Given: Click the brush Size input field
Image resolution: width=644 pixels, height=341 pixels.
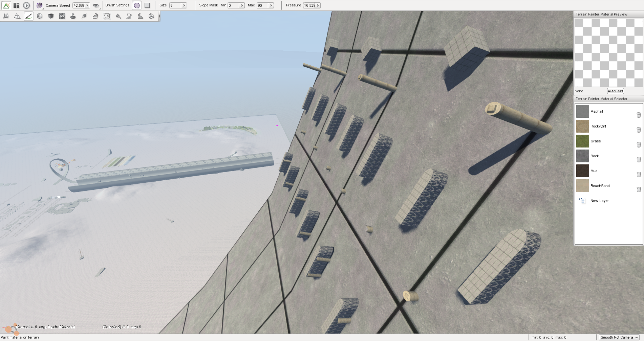Looking at the screenshot, I should 175,5.
